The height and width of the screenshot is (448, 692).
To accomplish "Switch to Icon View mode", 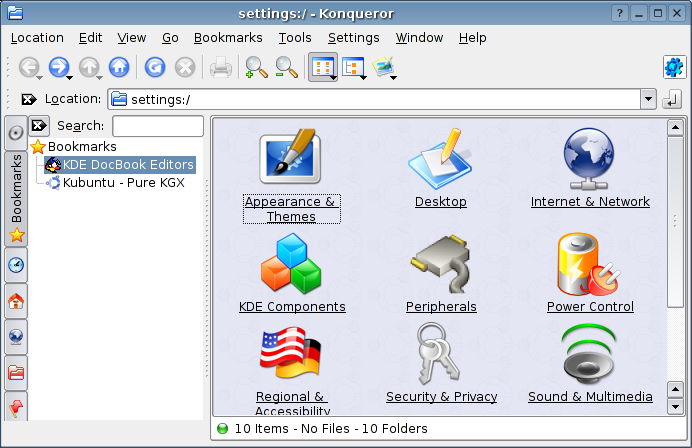I will [x=322, y=68].
